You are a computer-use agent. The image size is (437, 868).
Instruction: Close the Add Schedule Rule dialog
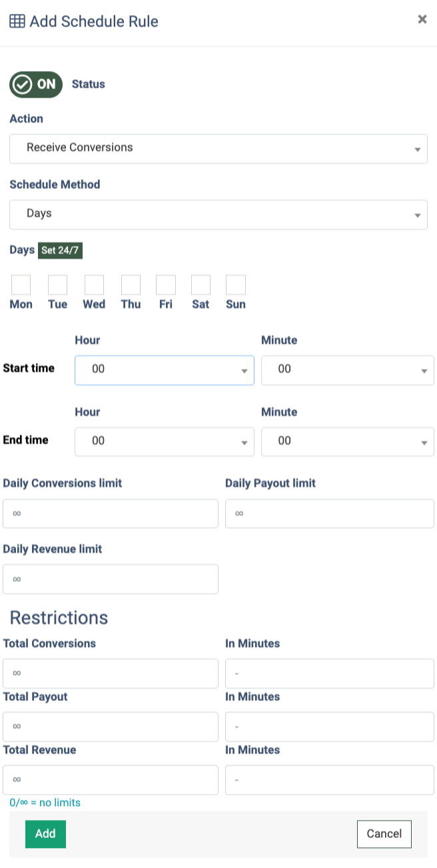click(x=422, y=19)
